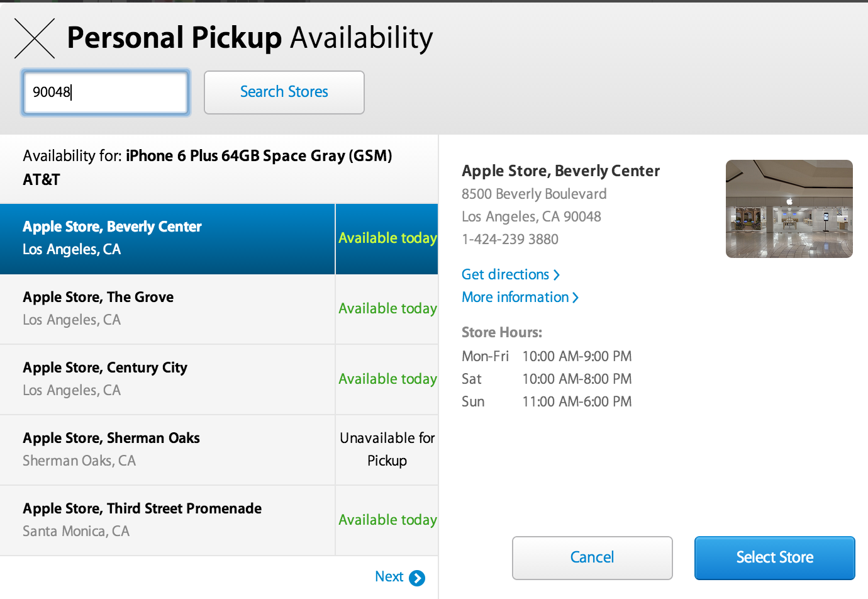The width and height of the screenshot is (868, 599).
Task: Click the phone number 1-424-239 3880
Action: (x=510, y=239)
